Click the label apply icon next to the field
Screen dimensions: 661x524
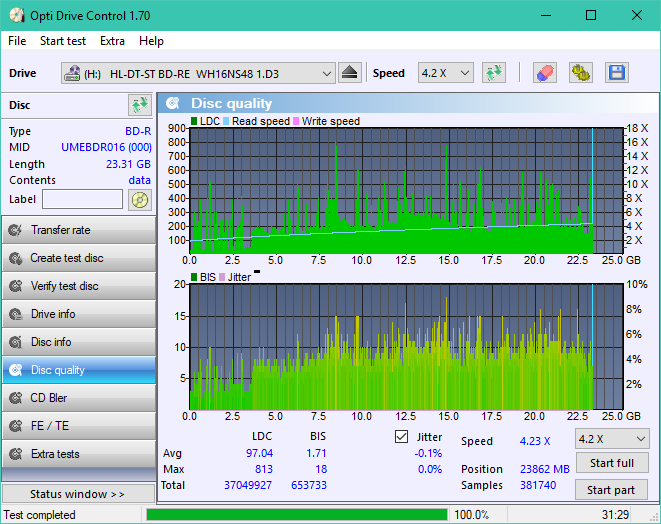click(139, 199)
